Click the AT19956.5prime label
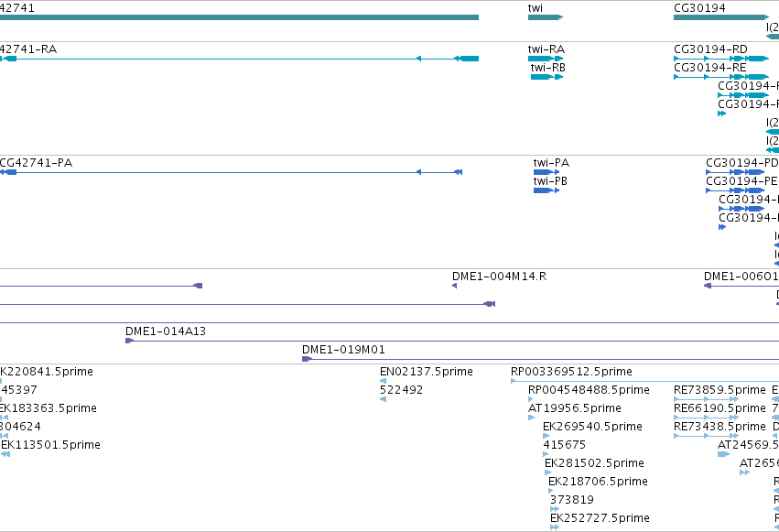 574,408
